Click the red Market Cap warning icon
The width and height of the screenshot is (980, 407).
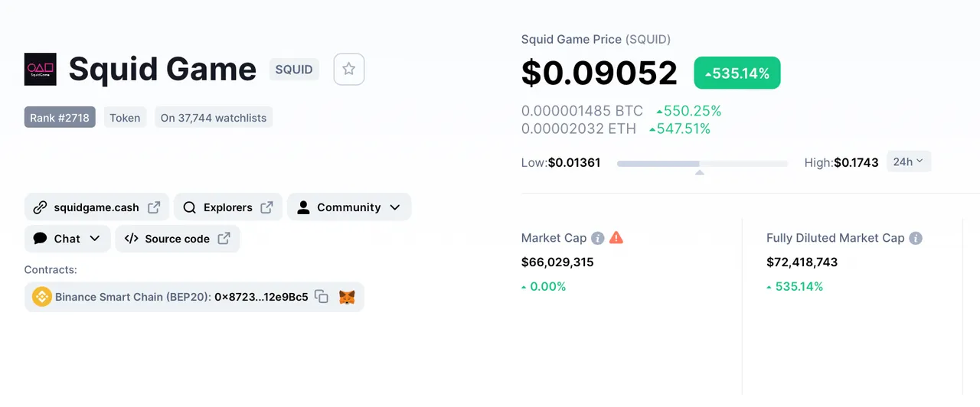pos(616,238)
